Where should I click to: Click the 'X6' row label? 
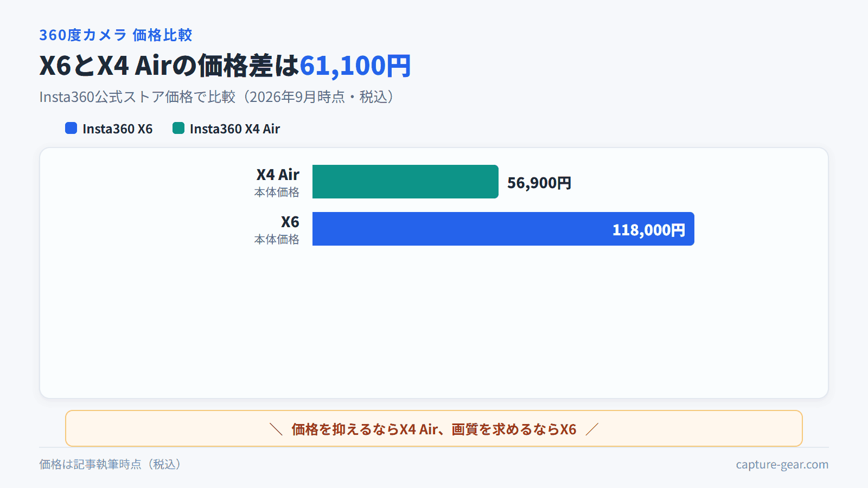point(290,222)
